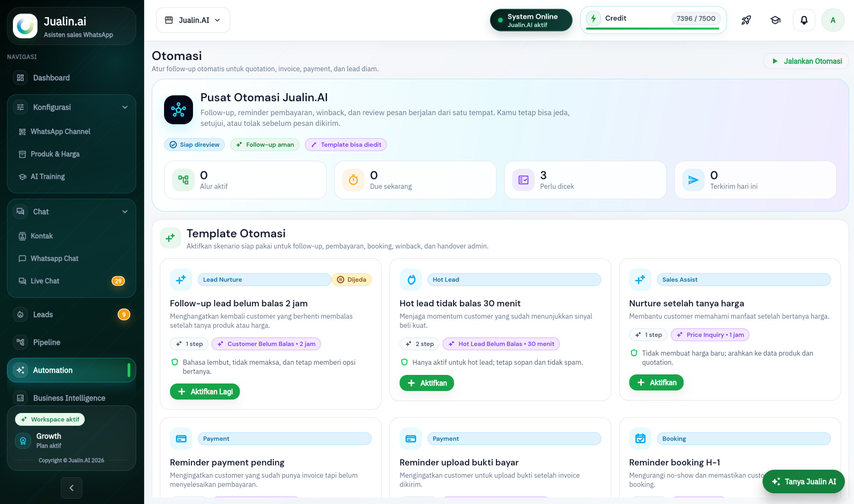Click the Leads 9 count badge
The width and height of the screenshot is (854, 504).
[x=124, y=314]
